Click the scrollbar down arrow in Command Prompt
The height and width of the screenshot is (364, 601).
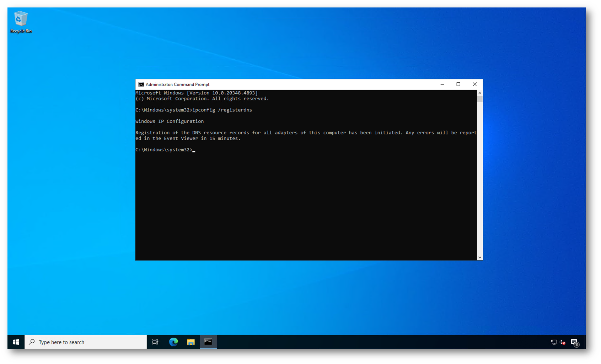[x=480, y=257]
